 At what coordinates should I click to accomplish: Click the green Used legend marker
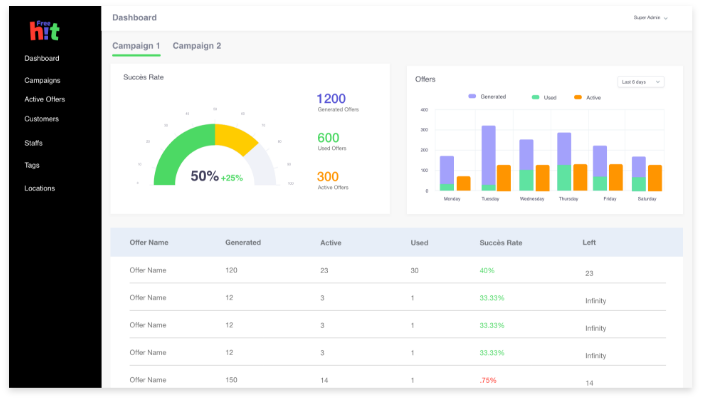coord(536,97)
